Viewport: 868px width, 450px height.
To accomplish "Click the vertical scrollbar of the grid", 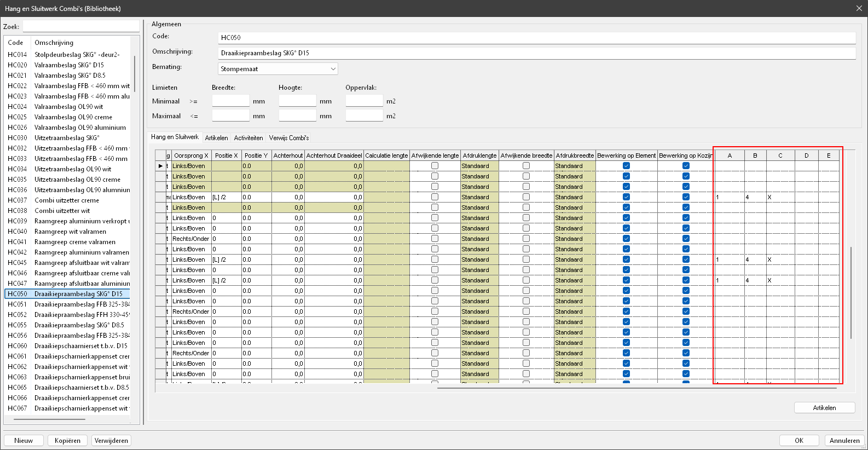I will [x=851, y=293].
